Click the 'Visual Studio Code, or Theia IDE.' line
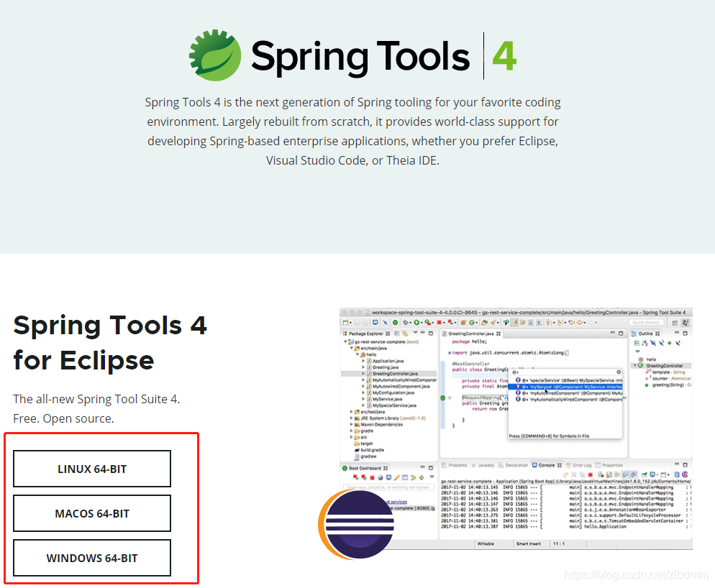The width and height of the screenshot is (715, 588). (352, 160)
